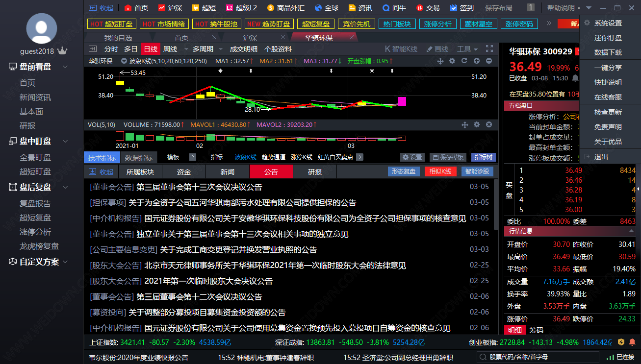
Task: Open the gear settings of the VOL panel
Action: [x=477, y=125]
